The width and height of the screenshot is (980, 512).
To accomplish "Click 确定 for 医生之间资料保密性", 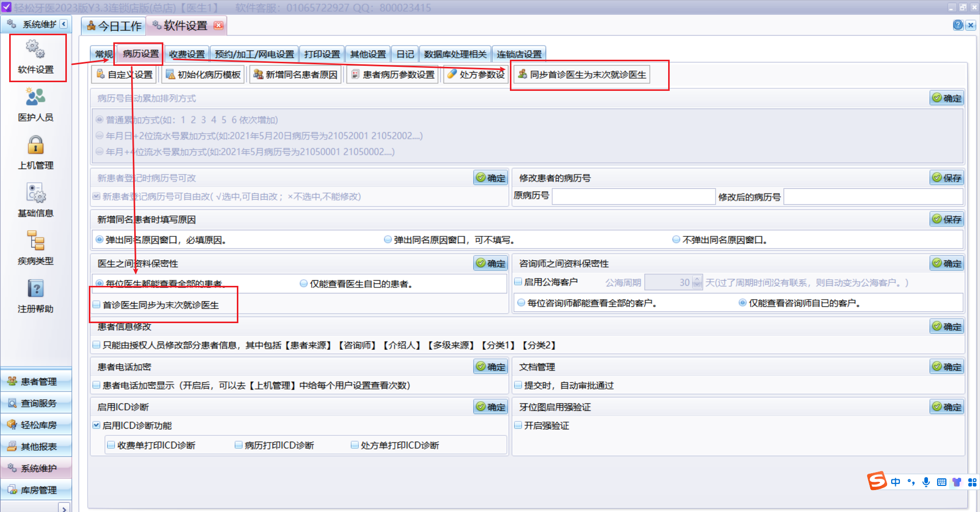I will tap(491, 263).
